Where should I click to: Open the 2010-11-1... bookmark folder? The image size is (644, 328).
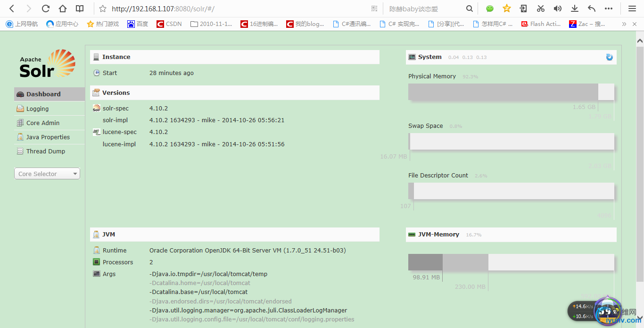coord(211,24)
